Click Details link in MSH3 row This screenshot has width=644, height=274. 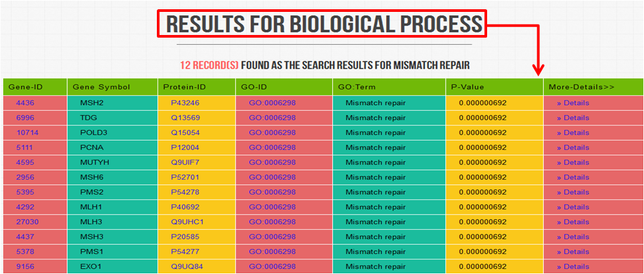click(573, 237)
